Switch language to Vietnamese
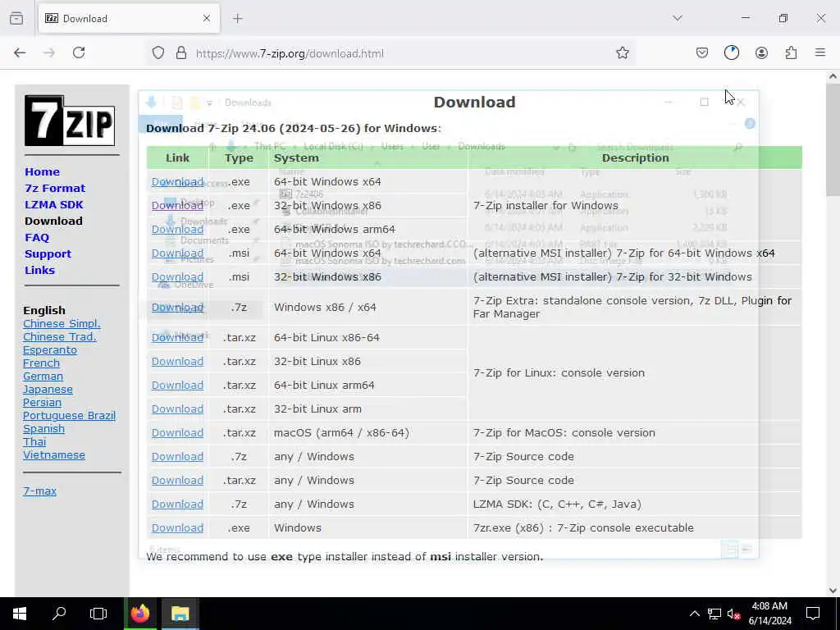This screenshot has width=840, height=630. point(54,454)
